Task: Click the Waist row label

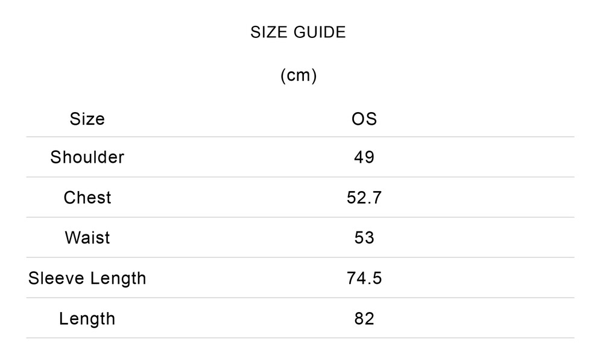Action: click(87, 237)
